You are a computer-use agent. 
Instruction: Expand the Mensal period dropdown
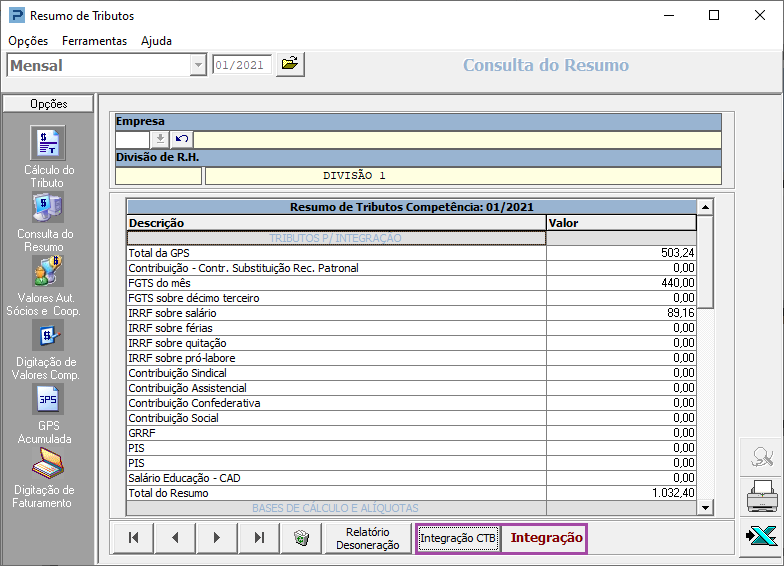tap(198, 65)
